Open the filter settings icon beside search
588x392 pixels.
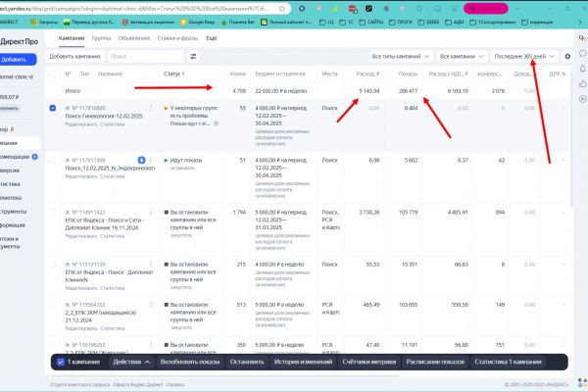pos(193,56)
